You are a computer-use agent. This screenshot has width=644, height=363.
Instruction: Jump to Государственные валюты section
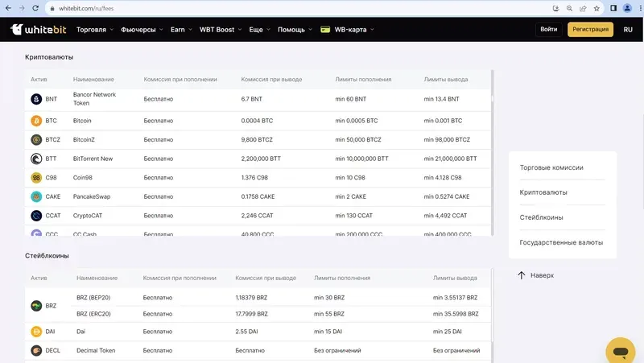click(x=561, y=242)
